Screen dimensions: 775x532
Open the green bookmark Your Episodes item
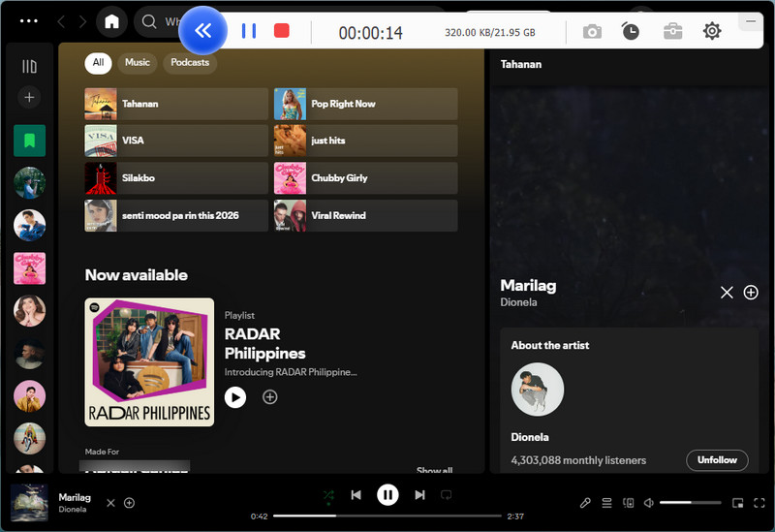[30, 141]
